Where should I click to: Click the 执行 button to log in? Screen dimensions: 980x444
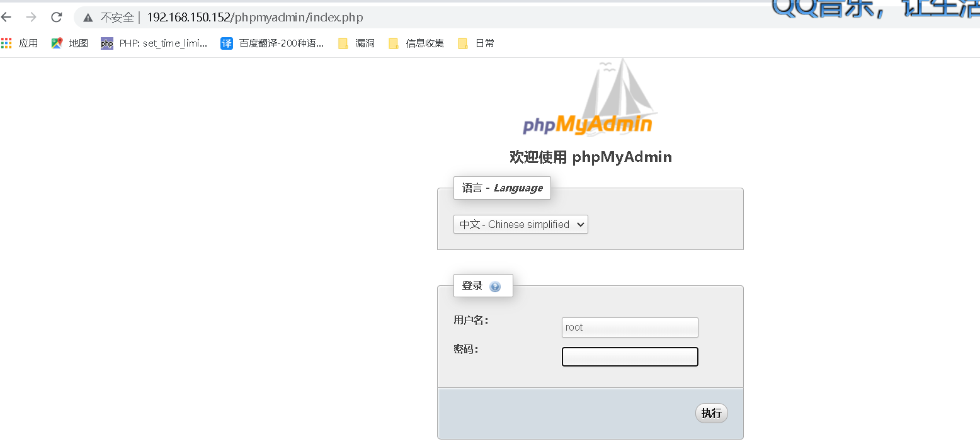point(712,413)
